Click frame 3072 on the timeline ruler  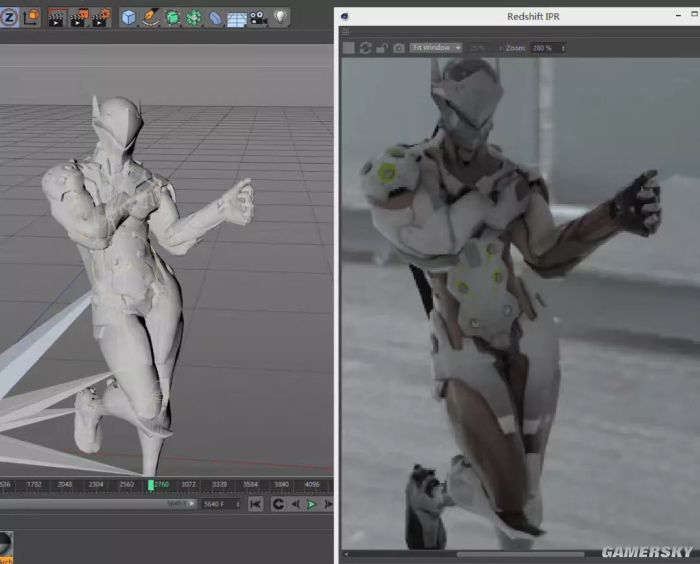(x=188, y=485)
